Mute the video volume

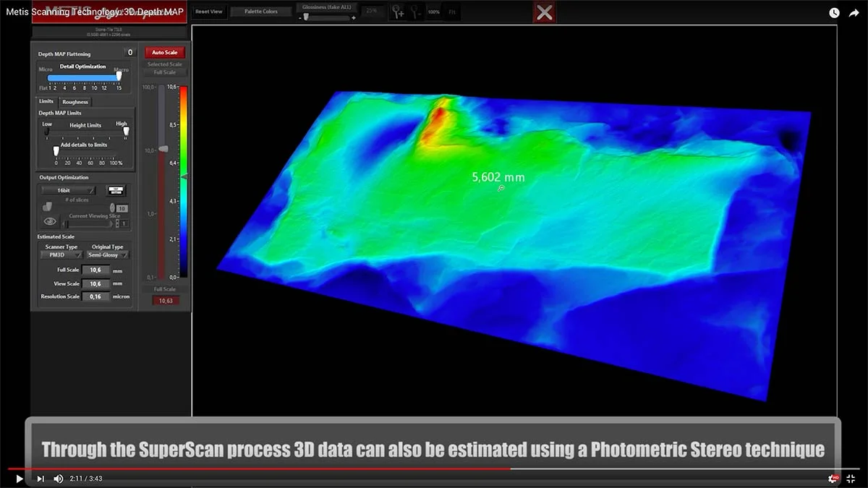tap(59, 479)
